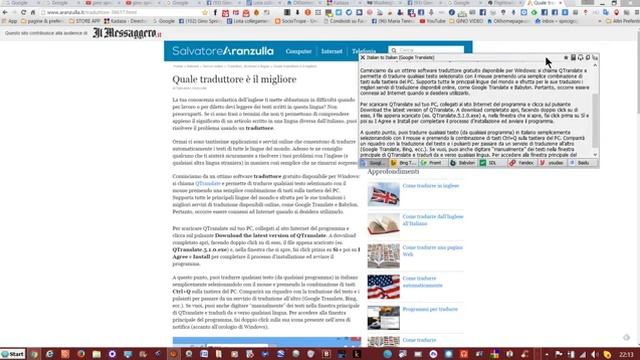Select the Yandex translation service
Screen dimensions: 640x360
click(522, 163)
